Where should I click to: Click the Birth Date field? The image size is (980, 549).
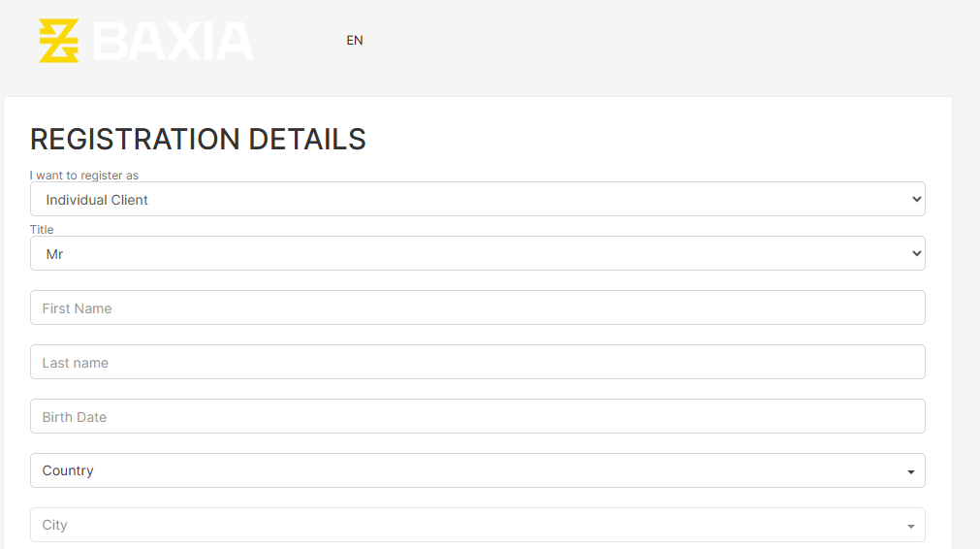[478, 416]
